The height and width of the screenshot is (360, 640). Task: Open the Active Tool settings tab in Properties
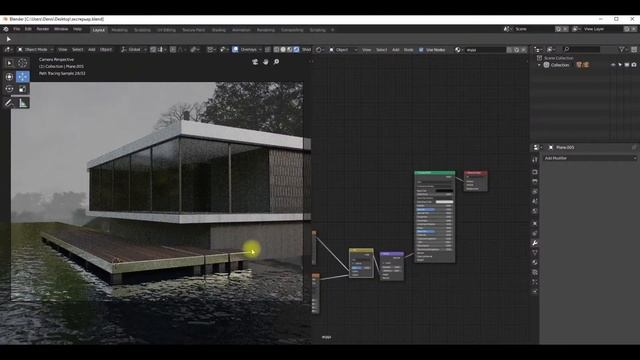pos(535,160)
